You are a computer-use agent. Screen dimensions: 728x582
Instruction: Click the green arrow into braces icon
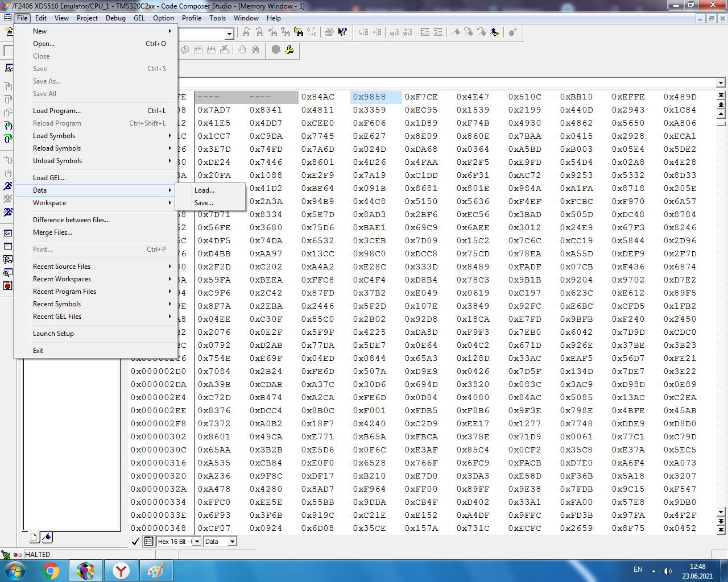pyautogui.click(x=8, y=125)
